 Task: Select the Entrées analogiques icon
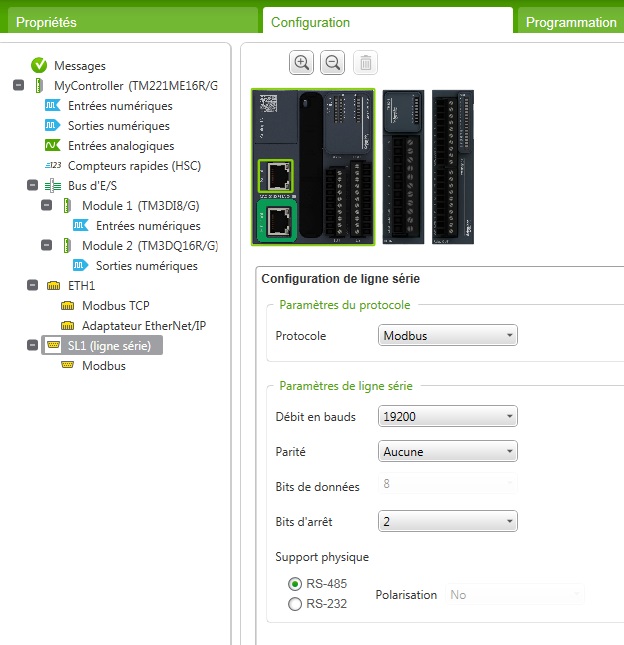coord(53,146)
